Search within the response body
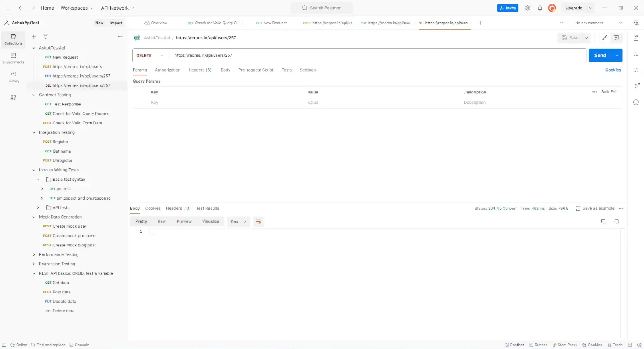Viewport: 644px width, 349px height. click(617, 222)
